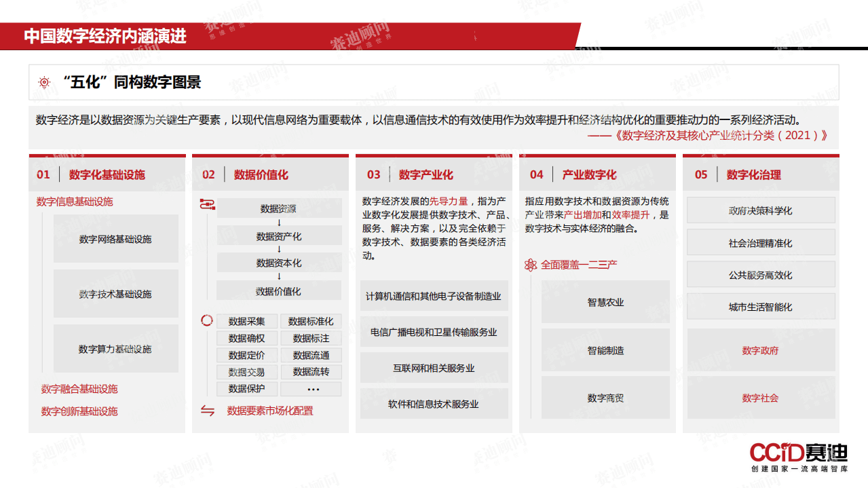Select the 数据采集 item

pyautogui.click(x=246, y=321)
